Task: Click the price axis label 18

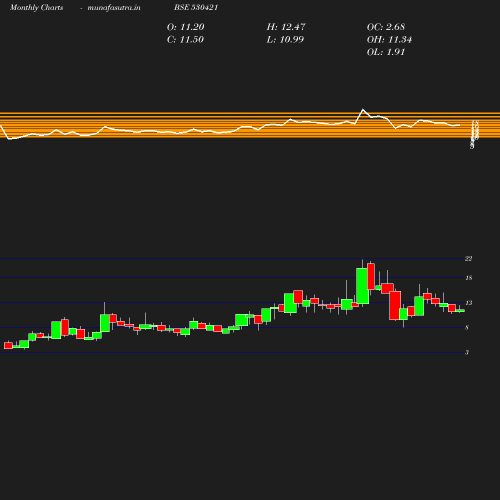Action: coord(468,278)
